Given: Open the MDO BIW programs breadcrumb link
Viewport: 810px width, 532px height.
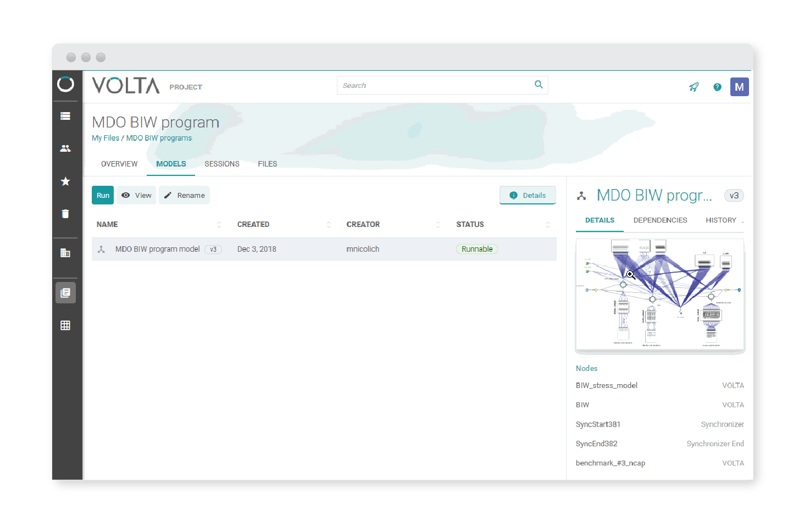Looking at the screenshot, I should click(159, 138).
